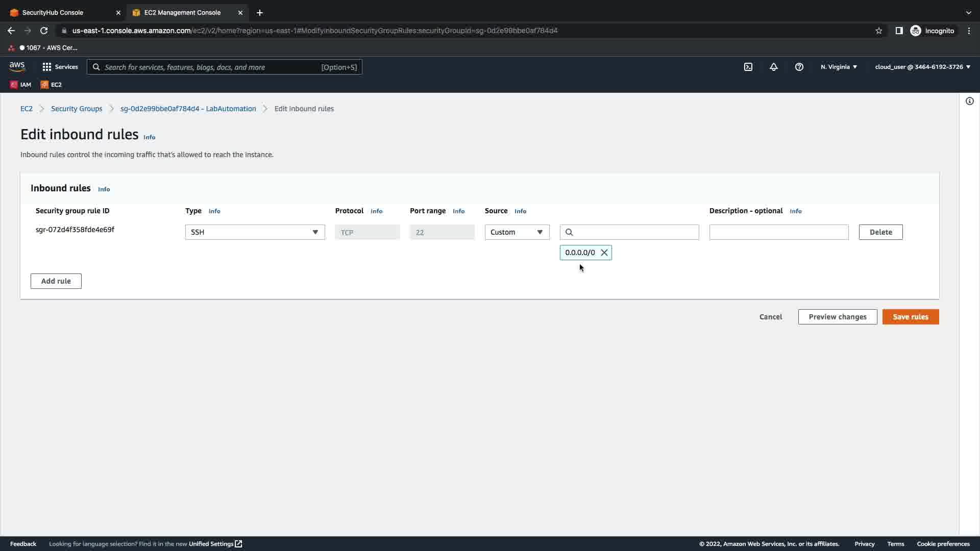Open the IAM shortcut in favorites bar
980x551 pixels.
click(21, 85)
